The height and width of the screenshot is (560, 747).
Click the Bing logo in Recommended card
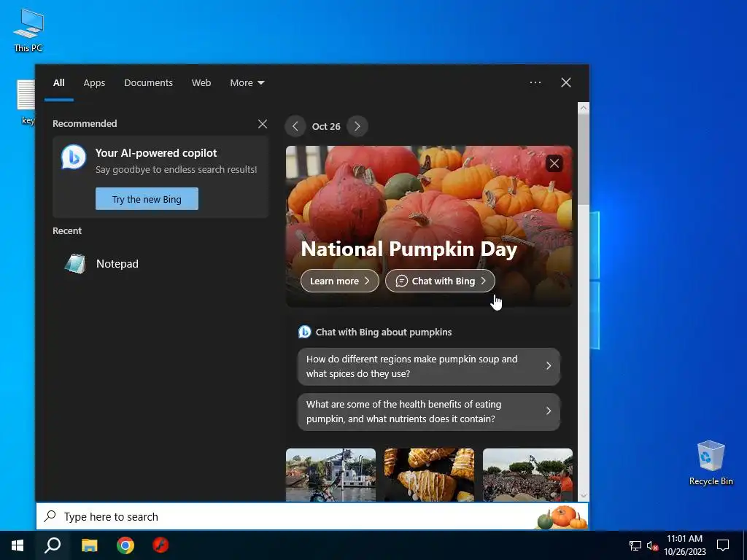[74, 157]
